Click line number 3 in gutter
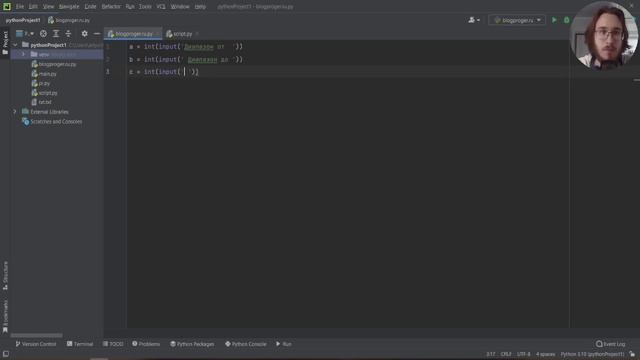The width and height of the screenshot is (640, 360). point(108,72)
